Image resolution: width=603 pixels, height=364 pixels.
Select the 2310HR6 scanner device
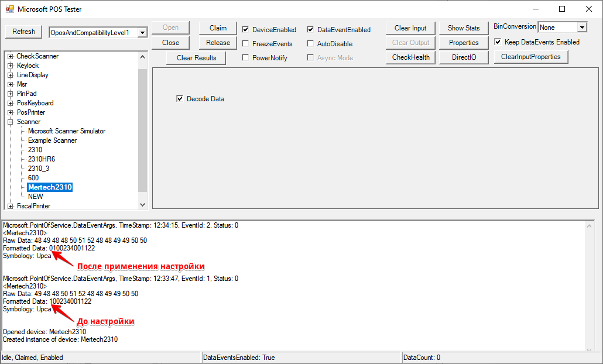41,159
